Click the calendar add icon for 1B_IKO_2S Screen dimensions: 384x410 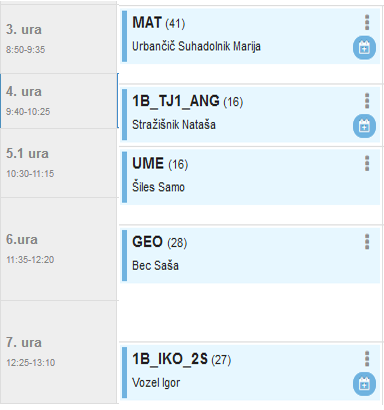[364, 384]
